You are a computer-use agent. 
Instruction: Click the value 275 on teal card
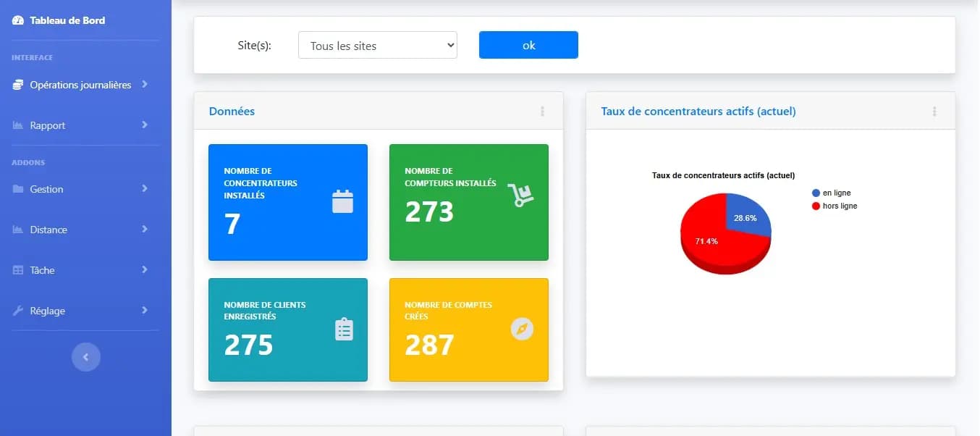tap(248, 345)
